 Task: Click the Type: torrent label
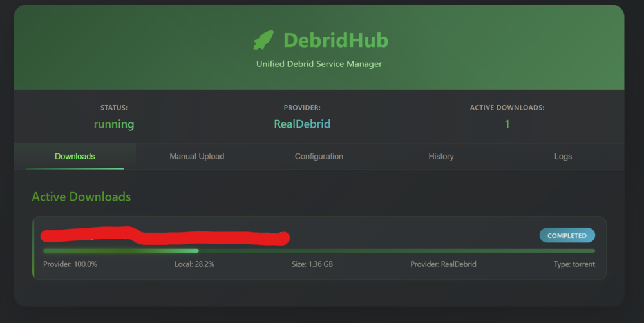[574, 264]
